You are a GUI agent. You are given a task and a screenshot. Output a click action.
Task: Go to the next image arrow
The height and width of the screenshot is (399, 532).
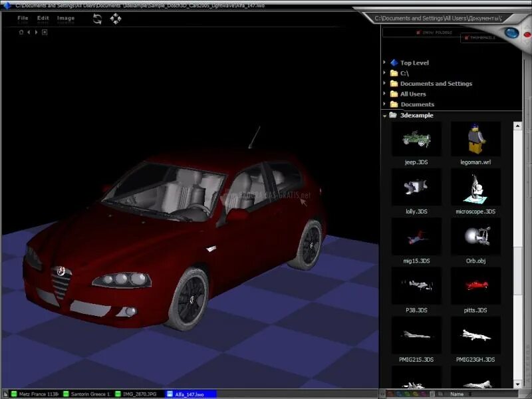(37, 32)
